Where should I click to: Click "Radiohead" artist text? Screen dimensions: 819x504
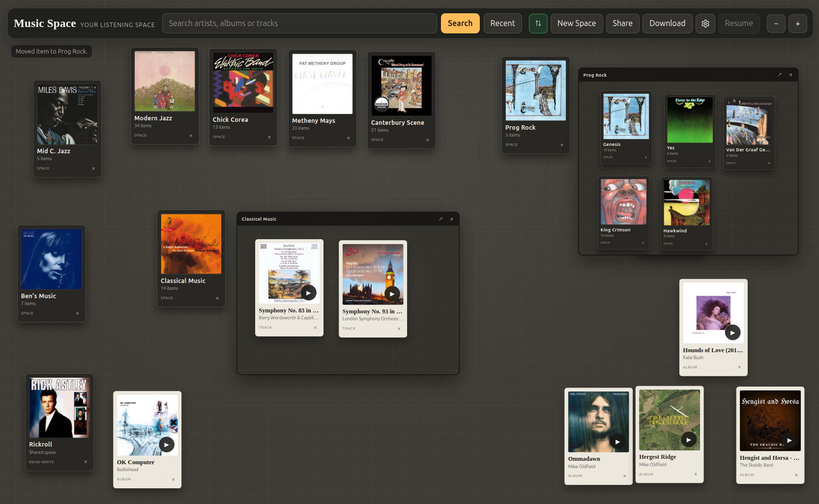coord(128,470)
